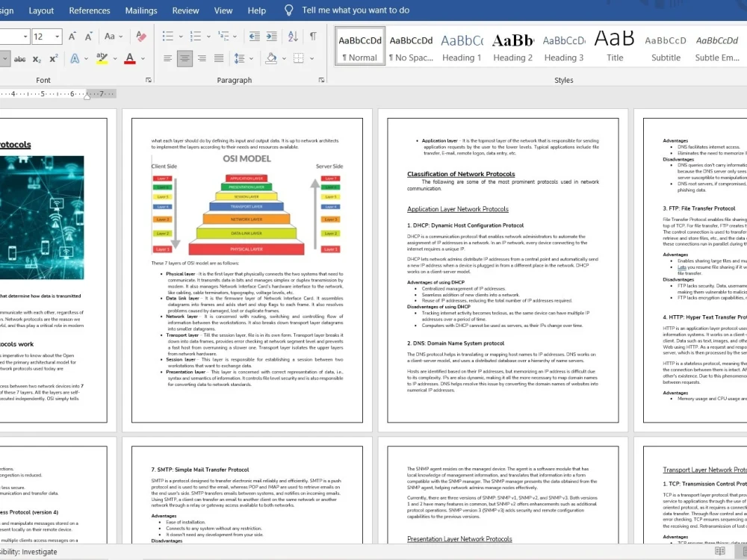Expand highlight color dropdown arrow
747x560 pixels.
point(115,58)
